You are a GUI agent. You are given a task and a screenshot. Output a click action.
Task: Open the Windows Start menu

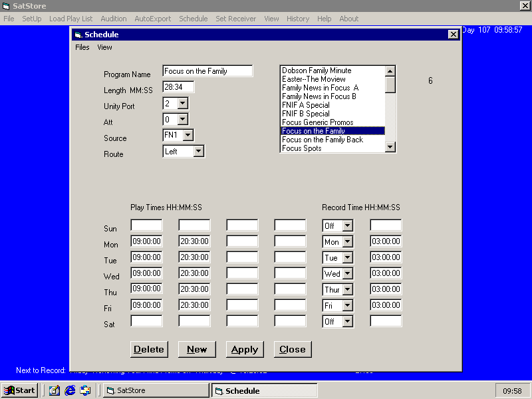click(x=19, y=390)
